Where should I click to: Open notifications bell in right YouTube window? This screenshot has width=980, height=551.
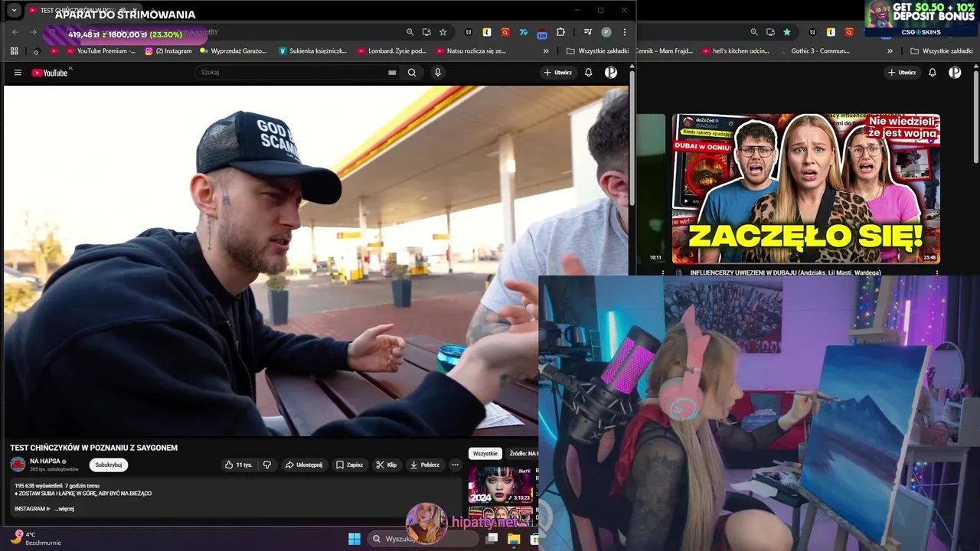[x=933, y=73]
